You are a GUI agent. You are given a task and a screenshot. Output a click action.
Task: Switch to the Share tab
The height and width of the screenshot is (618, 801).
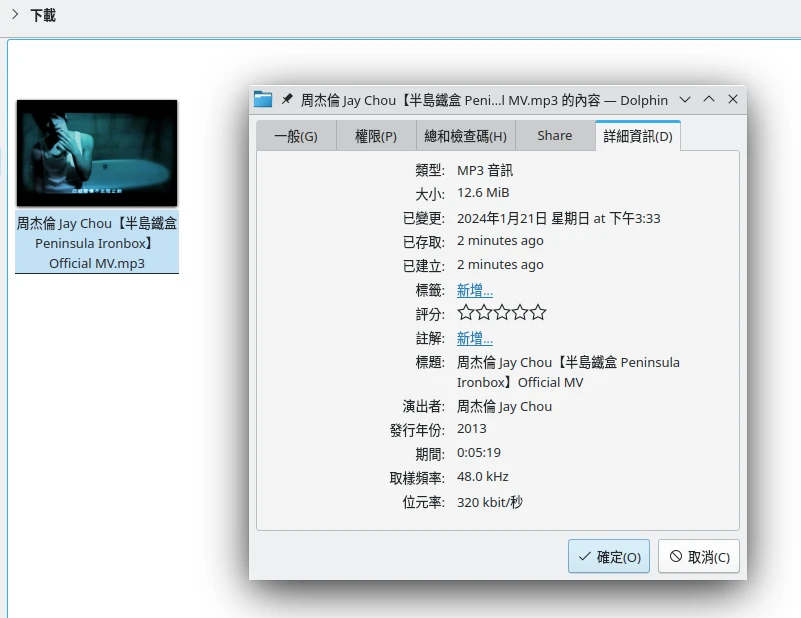point(554,136)
